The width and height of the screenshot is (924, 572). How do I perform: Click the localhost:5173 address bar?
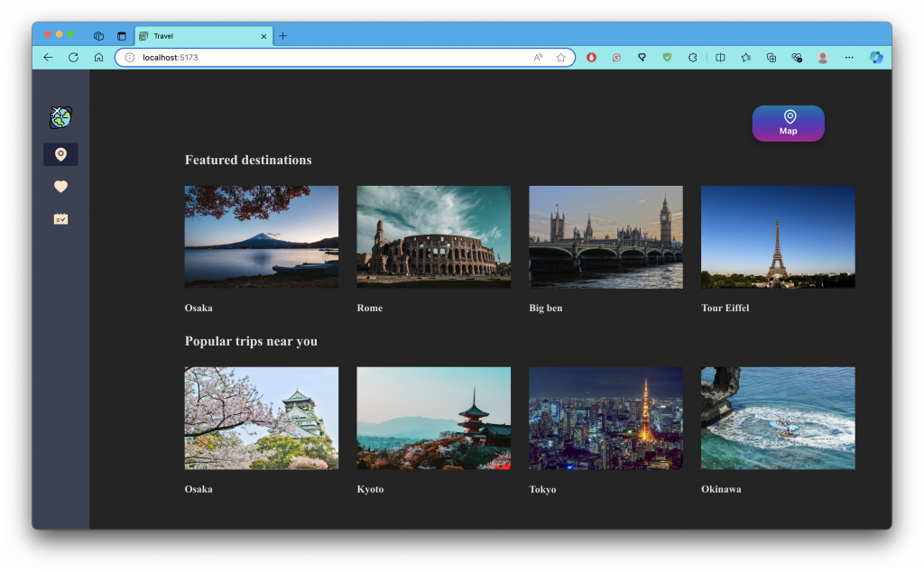point(345,57)
